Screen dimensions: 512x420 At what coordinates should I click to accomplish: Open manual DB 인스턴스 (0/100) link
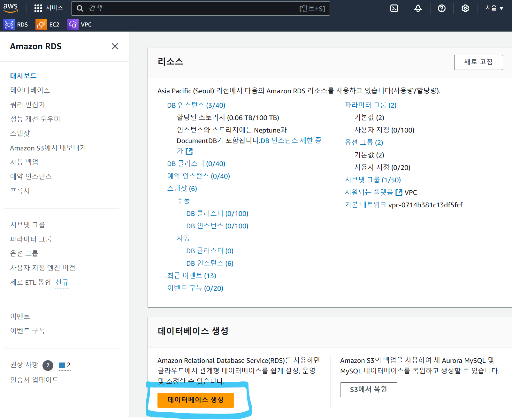tap(217, 226)
